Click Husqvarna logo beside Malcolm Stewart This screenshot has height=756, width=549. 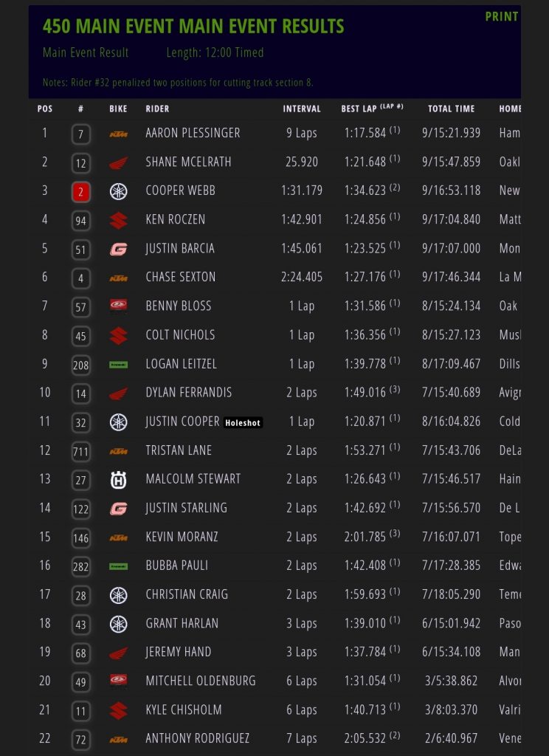click(x=118, y=479)
